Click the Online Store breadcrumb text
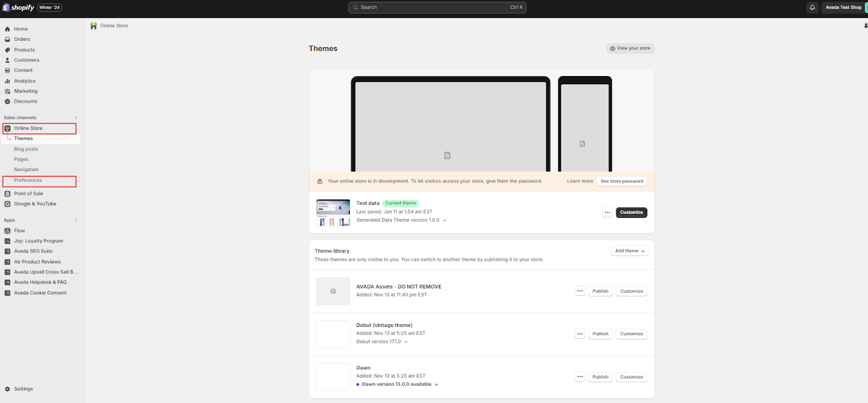The width and height of the screenshot is (868, 403). coord(114,26)
